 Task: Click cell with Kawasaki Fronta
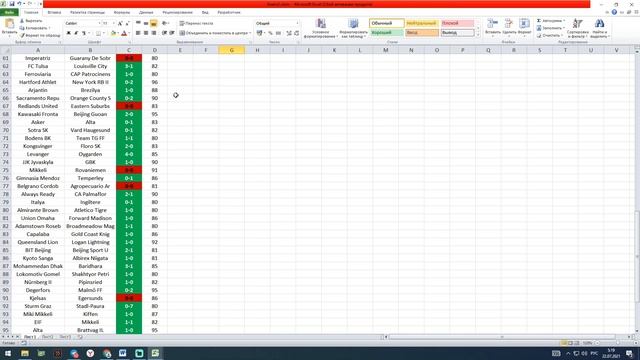point(38,114)
